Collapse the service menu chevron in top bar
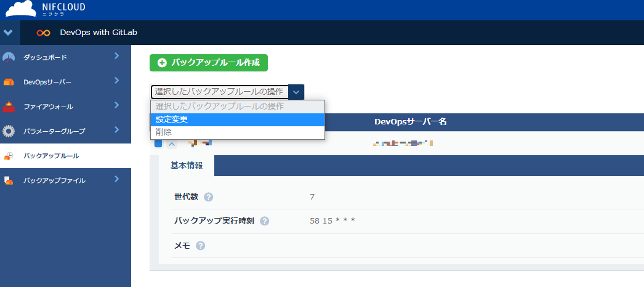 pyautogui.click(x=8, y=33)
